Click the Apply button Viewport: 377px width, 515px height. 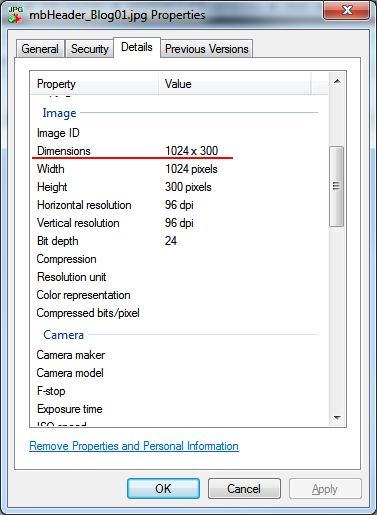click(325, 489)
